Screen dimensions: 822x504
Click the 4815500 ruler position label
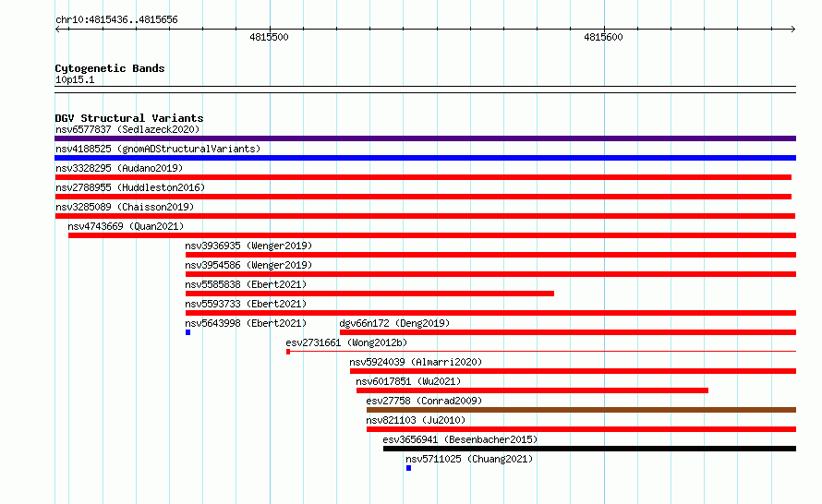pos(269,37)
